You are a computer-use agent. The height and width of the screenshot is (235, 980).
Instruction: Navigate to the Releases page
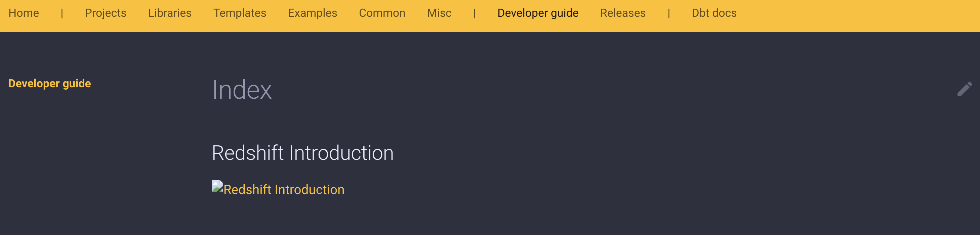tap(623, 13)
